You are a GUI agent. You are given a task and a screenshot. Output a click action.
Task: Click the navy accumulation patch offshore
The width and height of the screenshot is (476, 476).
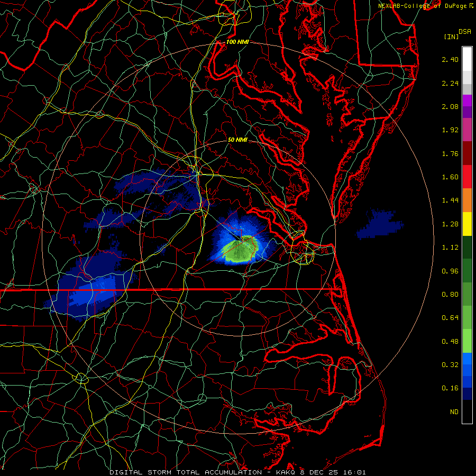click(x=379, y=224)
